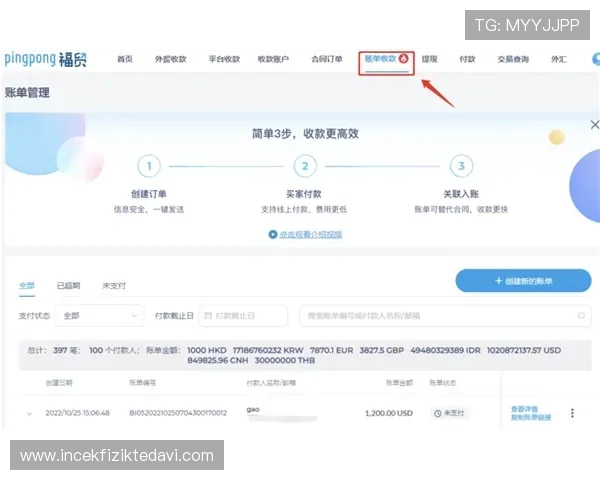Click payer name gao
Image resolution: width=600 pixels, height=480 pixels.
coord(253,410)
